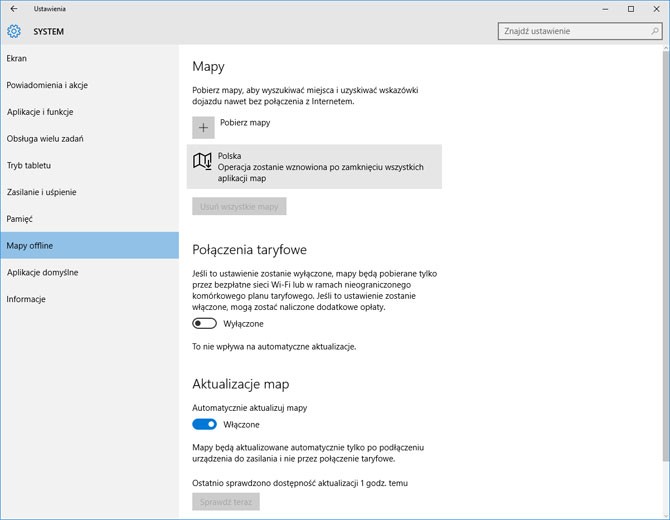Click the vertical scrollbar thumb
The width and height of the screenshot is (670, 520).
point(666,256)
